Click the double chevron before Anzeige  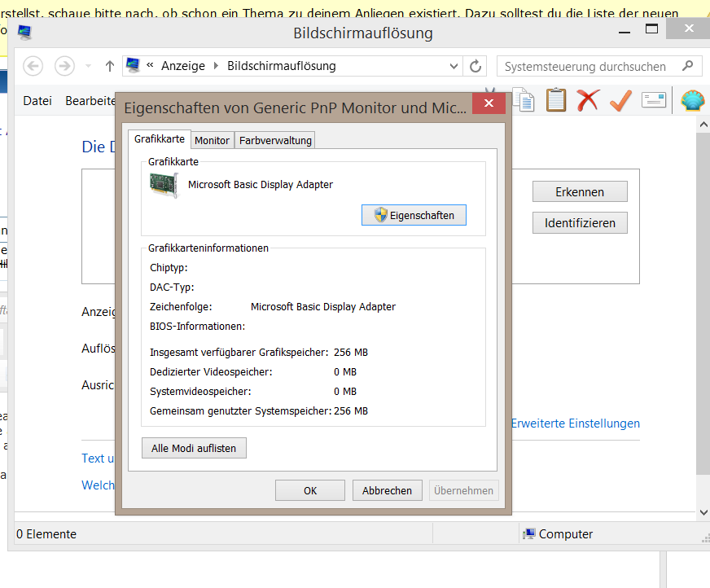click(150, 65)
